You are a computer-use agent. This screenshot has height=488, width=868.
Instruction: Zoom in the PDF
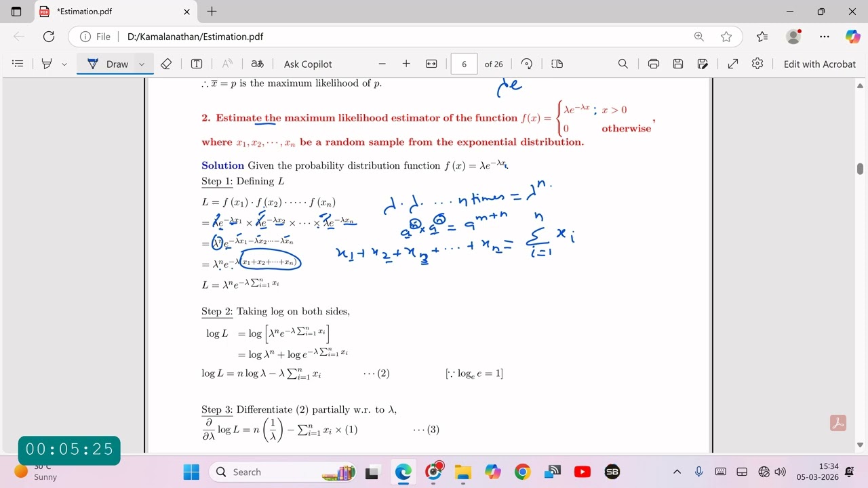(x=406, y=64)
